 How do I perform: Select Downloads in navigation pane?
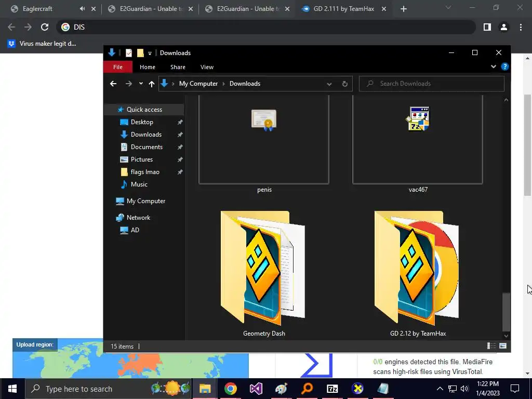tap(146, 135)
